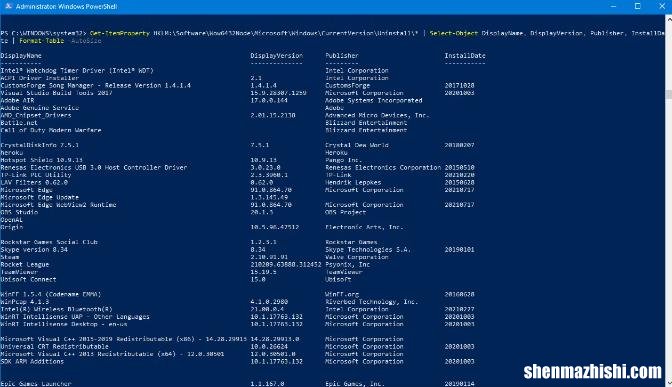Click the vertical scrollbar thumb
Viewport: 672px width, 387px height.
coord(669,94)
